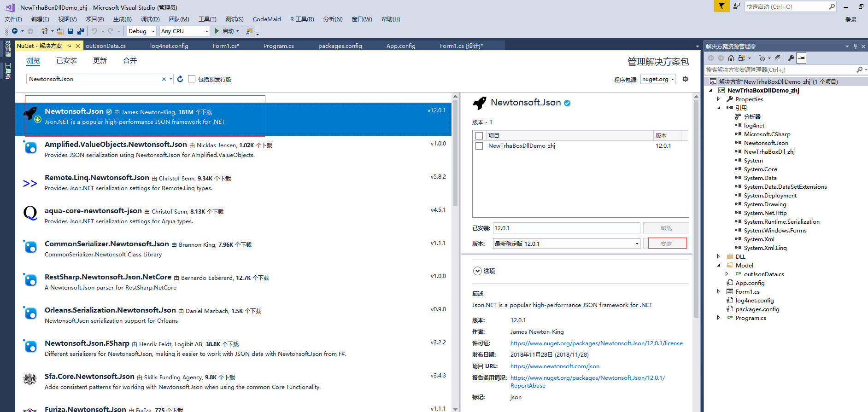The height and width of the screenshot is (412, 868).
Task: Expand the DLL folder node
Action: pyautogui.click(x=718, y=257)
